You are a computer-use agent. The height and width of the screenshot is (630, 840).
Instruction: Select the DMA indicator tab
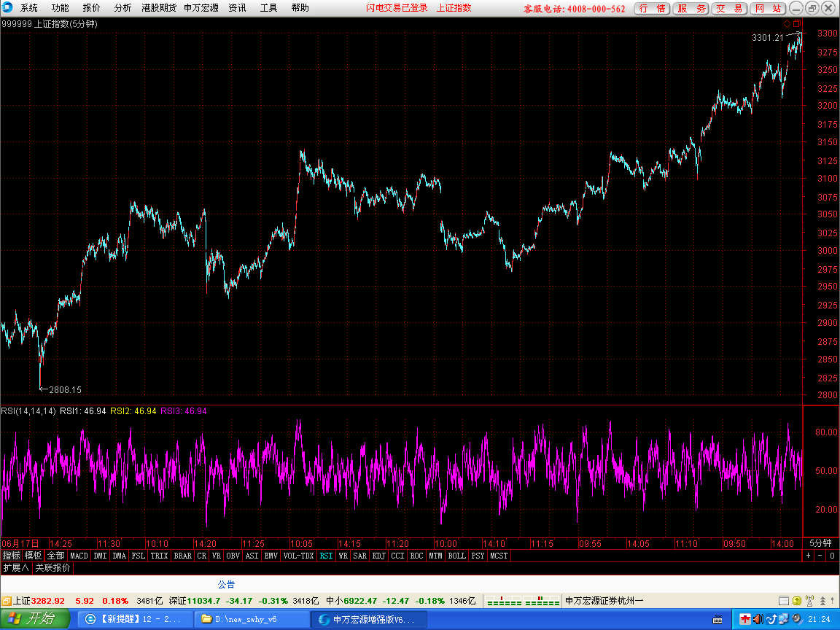point(120,556)
